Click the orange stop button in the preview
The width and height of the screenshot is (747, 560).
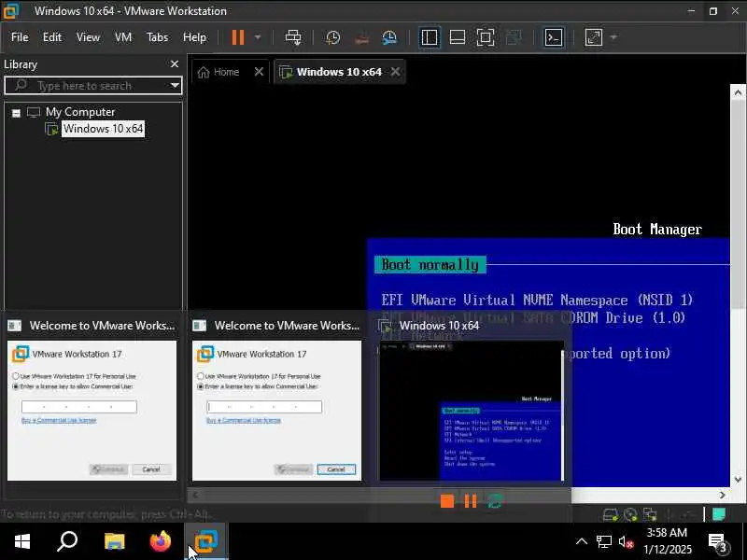(x=447, y=501)
